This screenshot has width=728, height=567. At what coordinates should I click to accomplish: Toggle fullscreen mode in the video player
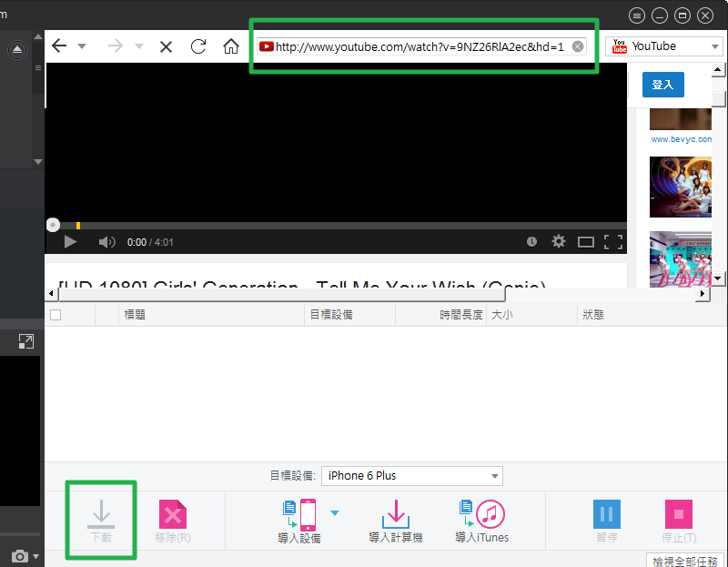[613, 242]
